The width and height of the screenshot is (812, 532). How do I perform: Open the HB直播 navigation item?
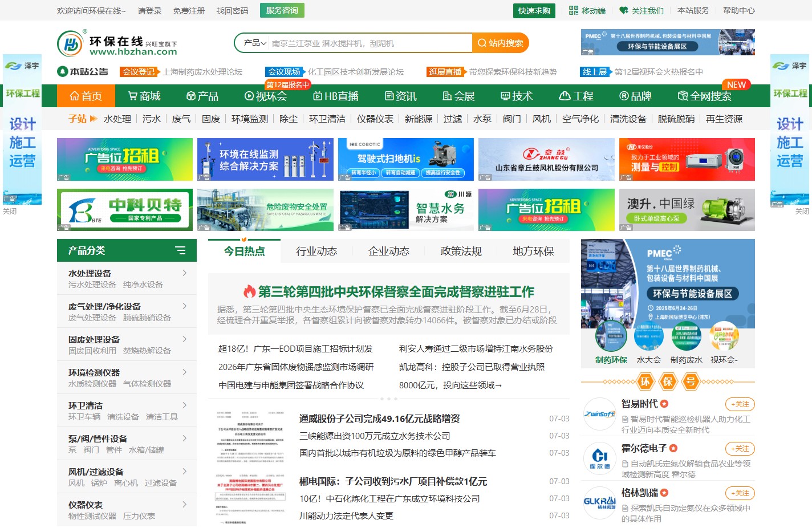point(336,96)
